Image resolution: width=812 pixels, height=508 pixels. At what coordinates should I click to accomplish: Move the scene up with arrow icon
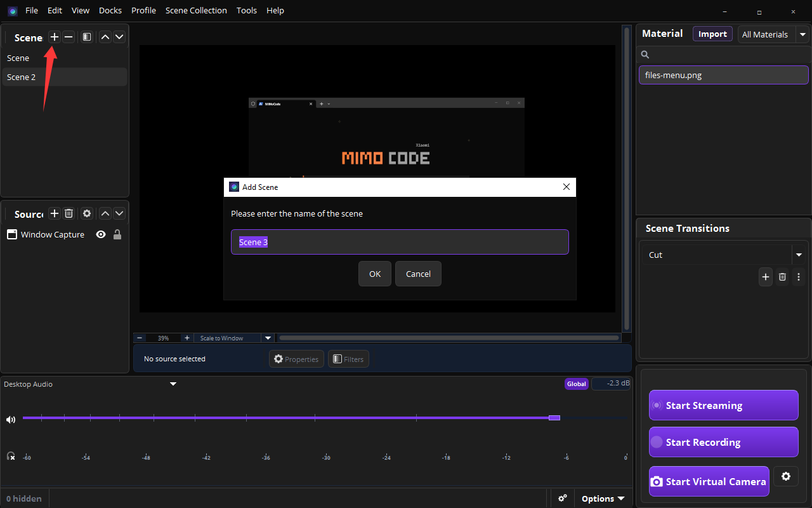tap(105, 37)
